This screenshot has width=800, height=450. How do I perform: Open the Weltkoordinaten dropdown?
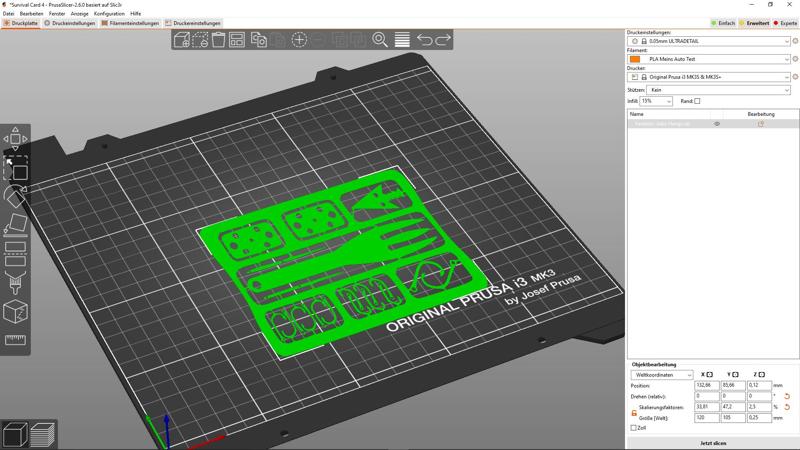pos(662,375)
